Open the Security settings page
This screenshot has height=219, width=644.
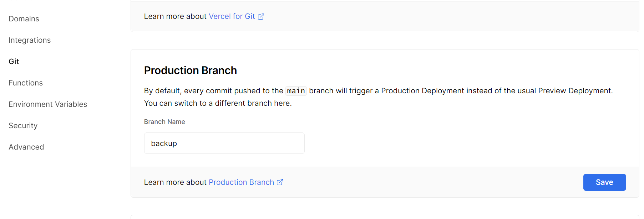click(23, 126)
